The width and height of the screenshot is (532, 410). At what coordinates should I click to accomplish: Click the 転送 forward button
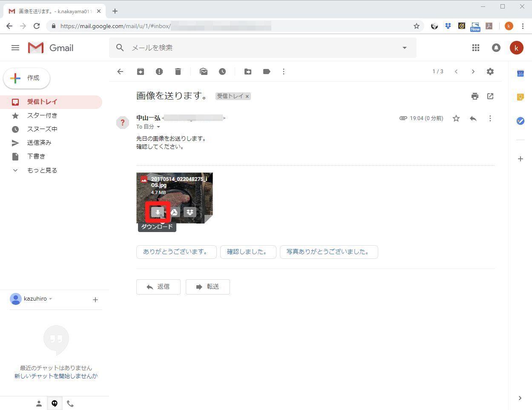coord(208,287)
